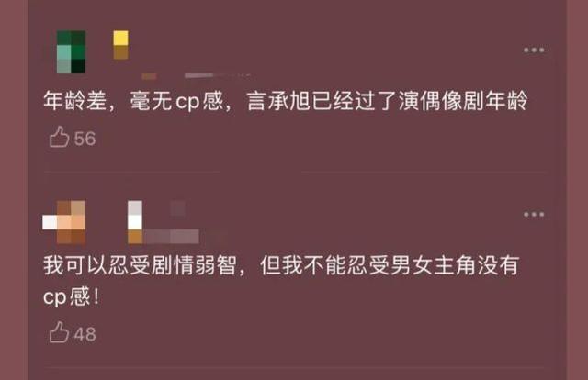Click the white-orange blurred username of second commenter

(x=135, y=222)
